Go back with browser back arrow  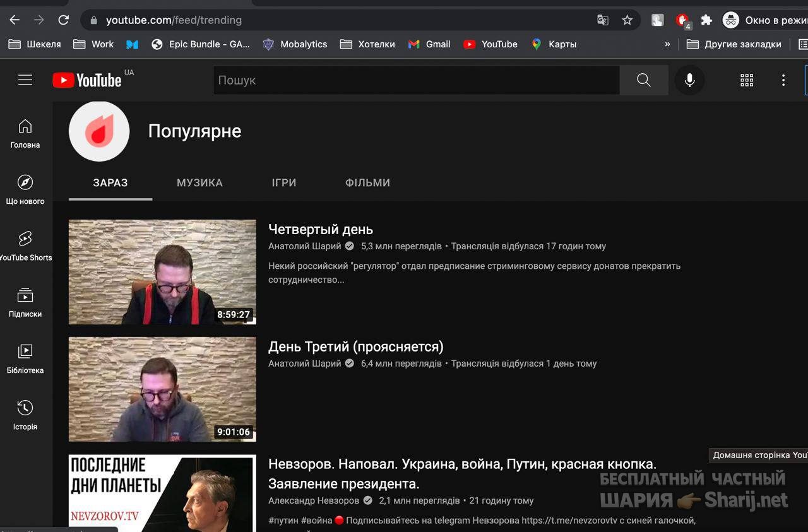(15, 20)
